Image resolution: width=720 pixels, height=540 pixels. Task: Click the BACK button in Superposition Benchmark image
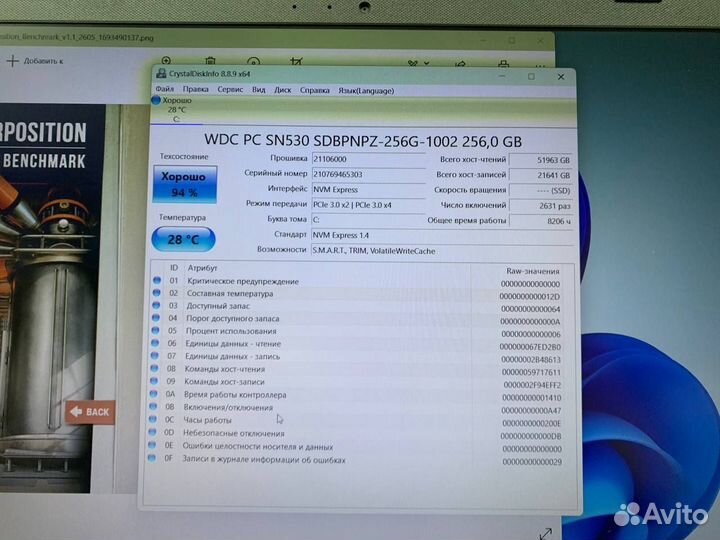[90, 412]
